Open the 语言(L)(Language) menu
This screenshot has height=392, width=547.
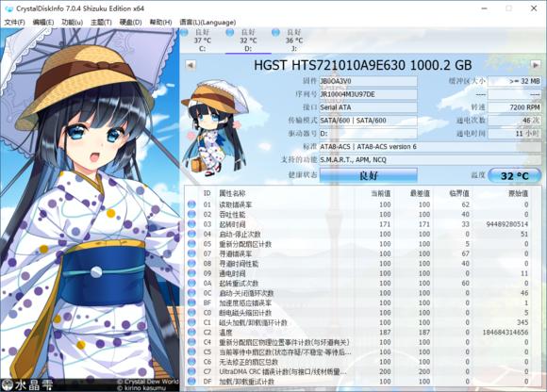click(207, 23)
